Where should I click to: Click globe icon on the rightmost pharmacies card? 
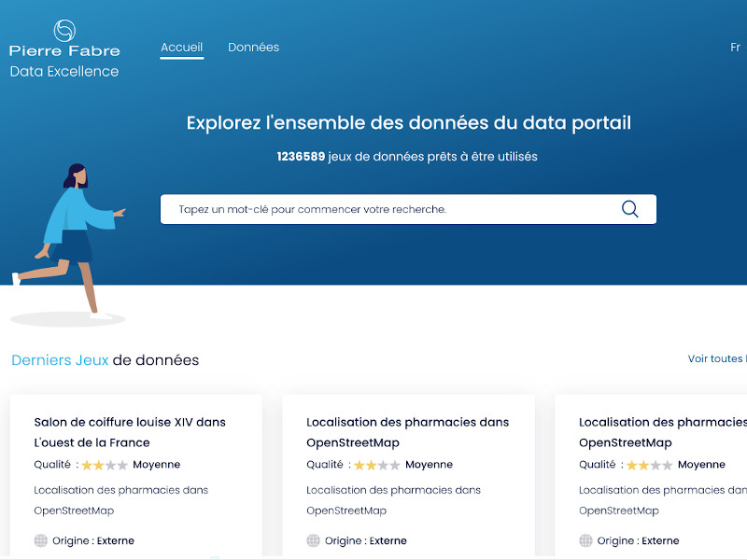[585, 540]
